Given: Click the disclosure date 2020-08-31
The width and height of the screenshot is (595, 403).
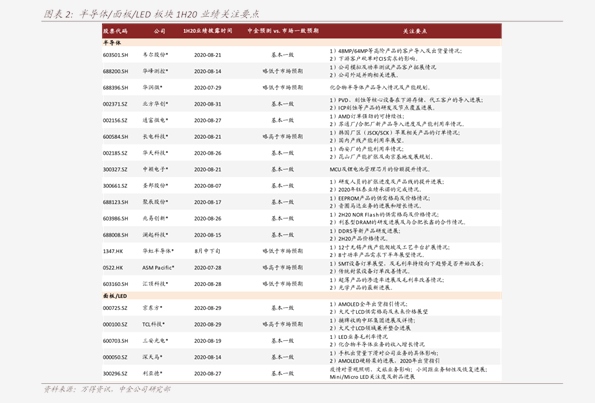Looking at the screenshot, I should [208, 104].
